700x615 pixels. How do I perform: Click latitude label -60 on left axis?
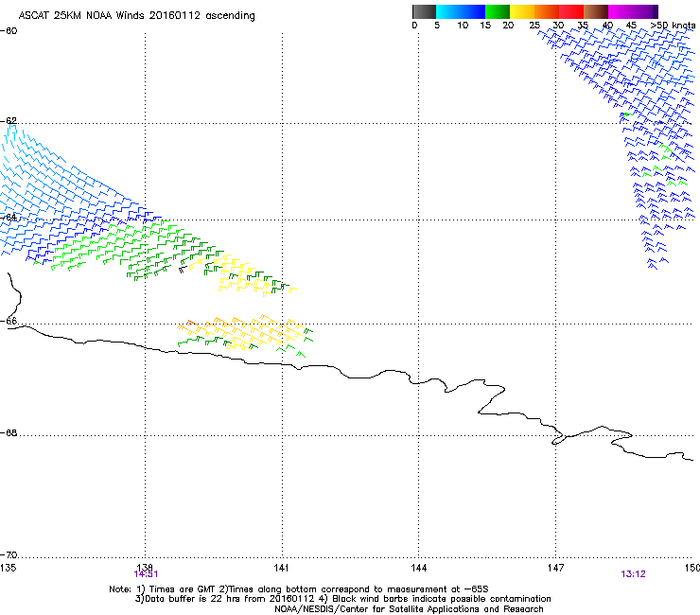click(9, 31)
